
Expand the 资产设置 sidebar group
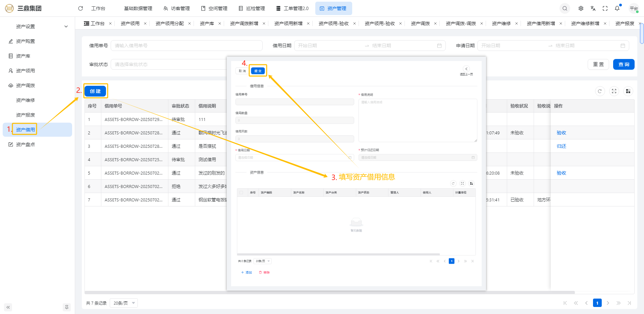pos(66,26)
